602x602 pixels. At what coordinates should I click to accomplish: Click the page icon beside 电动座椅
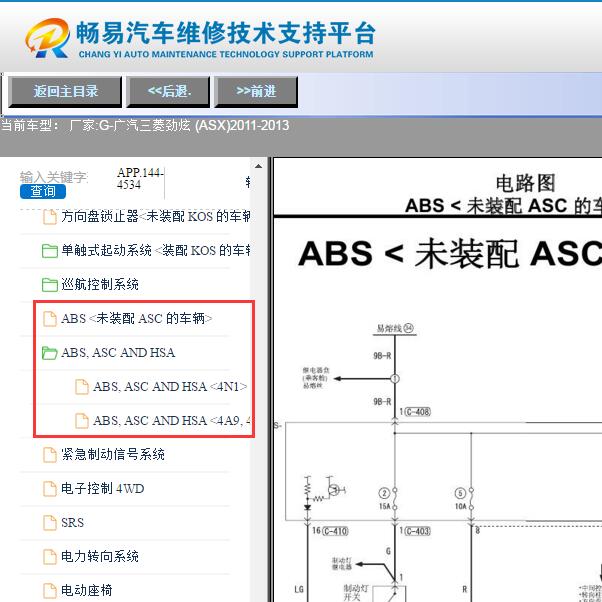pyautogui.click(x=50, y=590)
